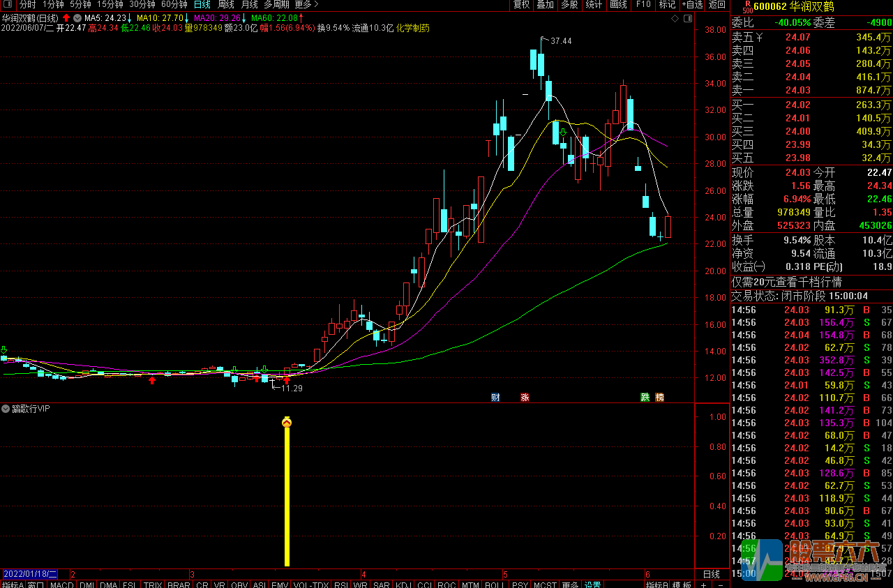Click the 日线 period label at the bottom right

point(711,574)
